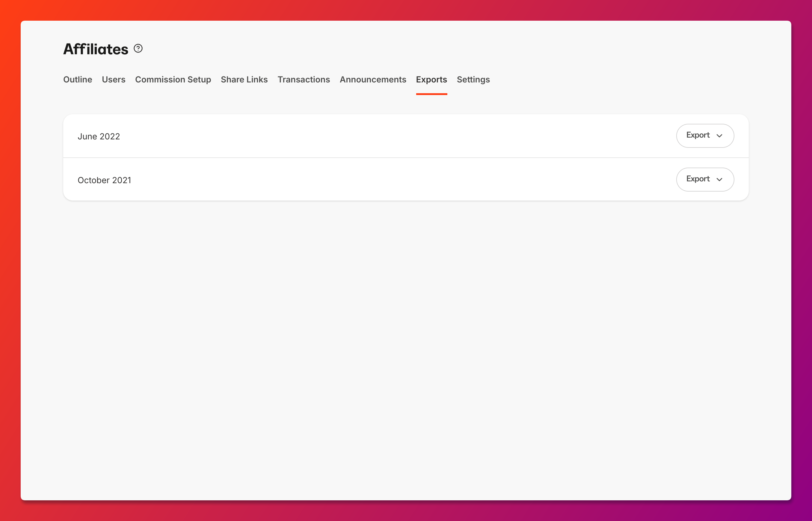Click the active Exports tab
This screenshot has height=521, width=812.
pos(431,79)
